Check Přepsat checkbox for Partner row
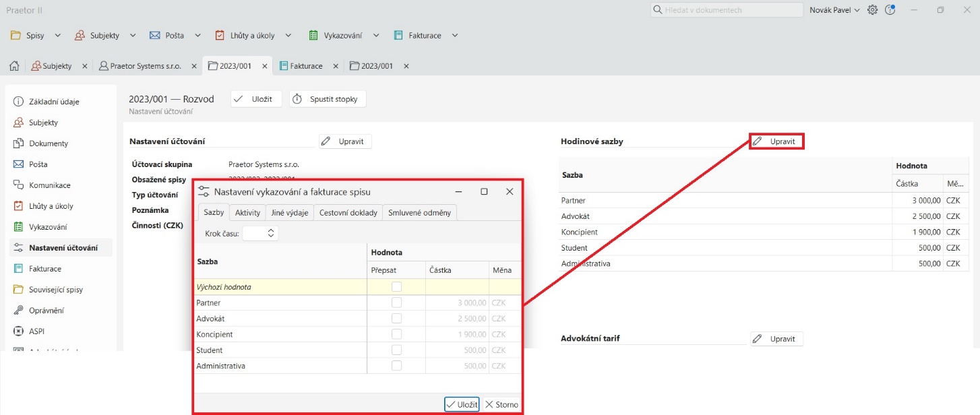 pyautogui.click(x=396, y=302)
